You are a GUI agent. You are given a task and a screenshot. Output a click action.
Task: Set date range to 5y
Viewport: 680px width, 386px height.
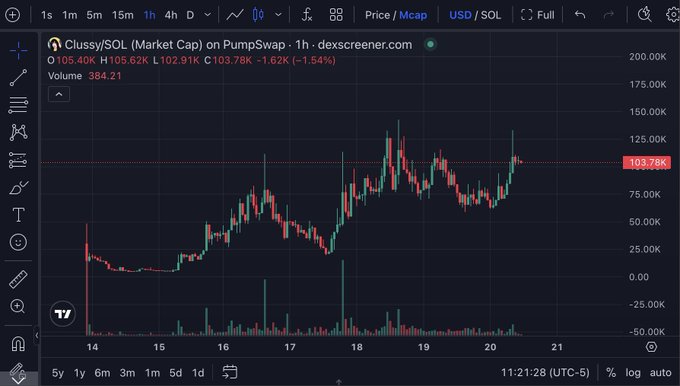pyautogui.click(x=58, y=373)
